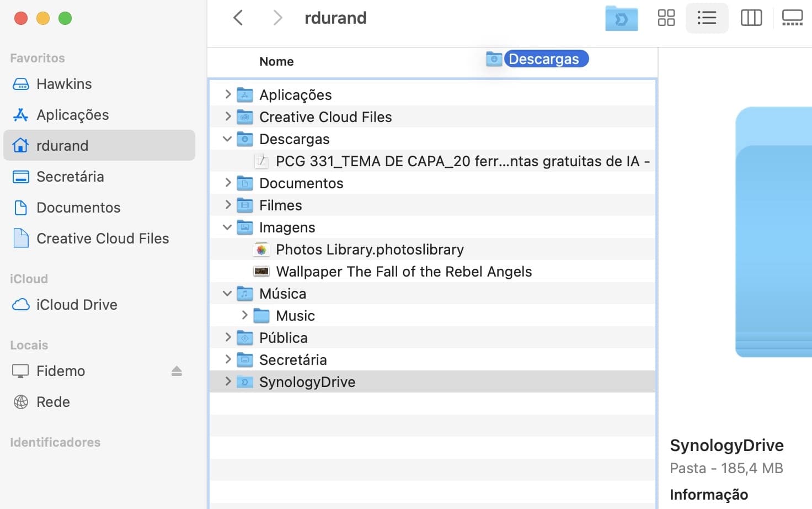Click the rdurand home icon in sidebar

click(20, 146)
